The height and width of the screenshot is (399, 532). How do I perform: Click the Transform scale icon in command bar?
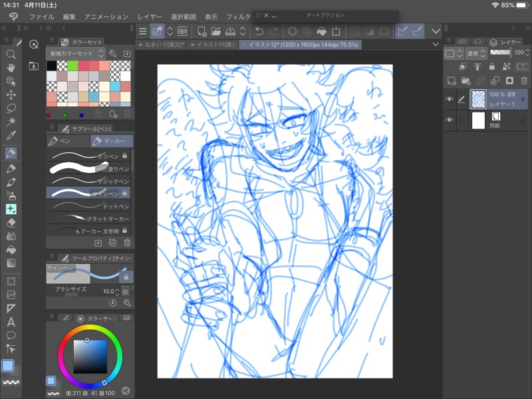[336, 31]
